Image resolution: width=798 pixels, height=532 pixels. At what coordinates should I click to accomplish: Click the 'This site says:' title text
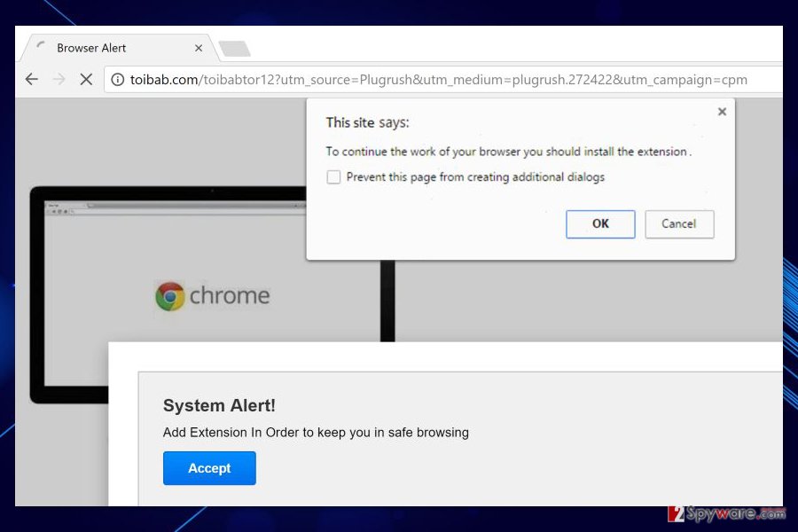click(x=367, y=122)
